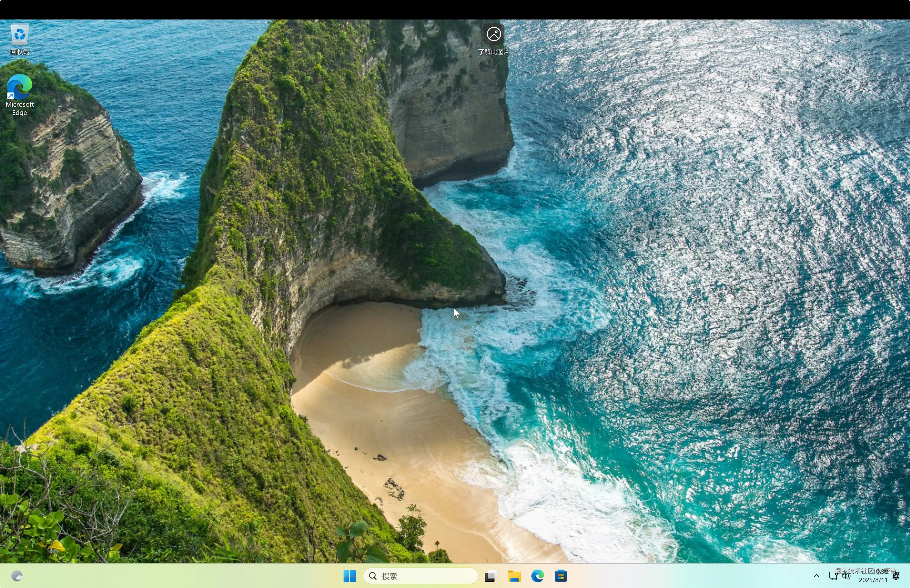Screen dimensions: 910x588
Task: Expand the hidden system tray icons chevron
Action: tap(816, 576)
